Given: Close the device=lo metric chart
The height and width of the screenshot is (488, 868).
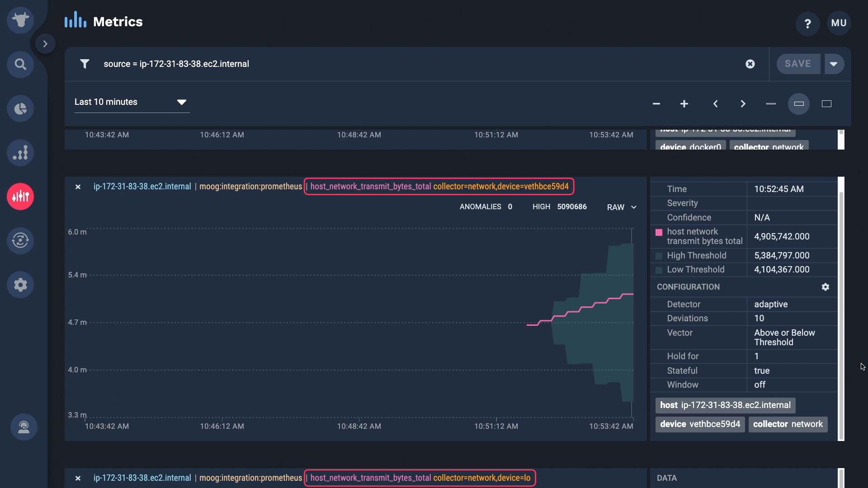Looking at the screenshot, I should pyautogui.click(x=78, y=478).
